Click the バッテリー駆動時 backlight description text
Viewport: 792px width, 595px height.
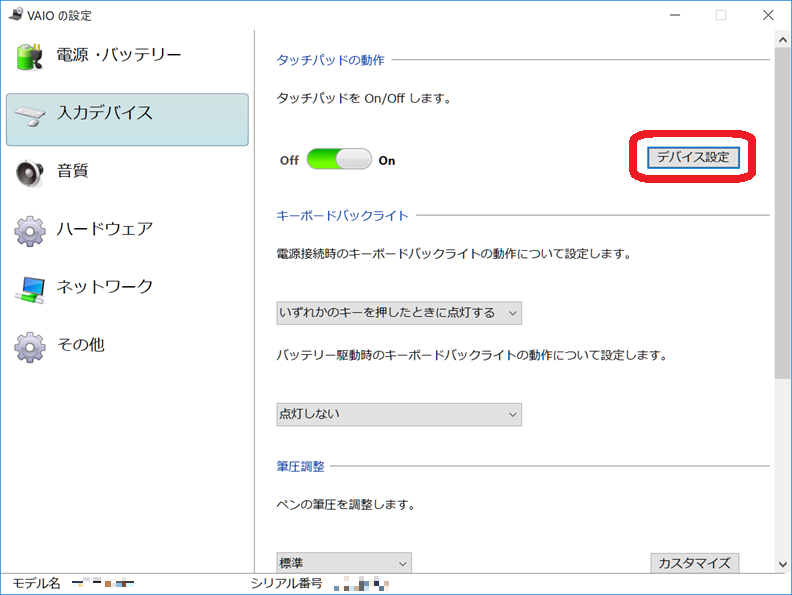(x=472, y=355)
